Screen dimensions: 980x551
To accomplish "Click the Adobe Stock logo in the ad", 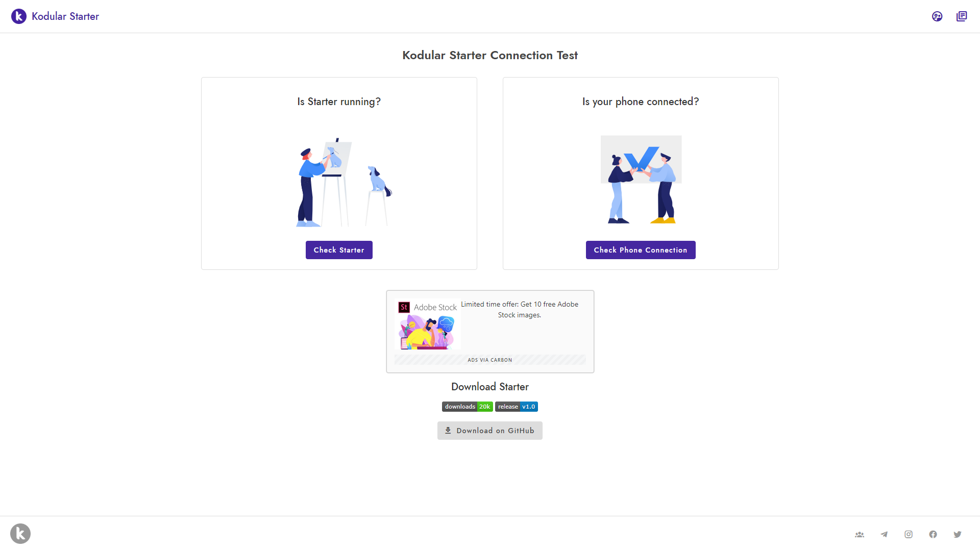I will [x=427, y=307].
